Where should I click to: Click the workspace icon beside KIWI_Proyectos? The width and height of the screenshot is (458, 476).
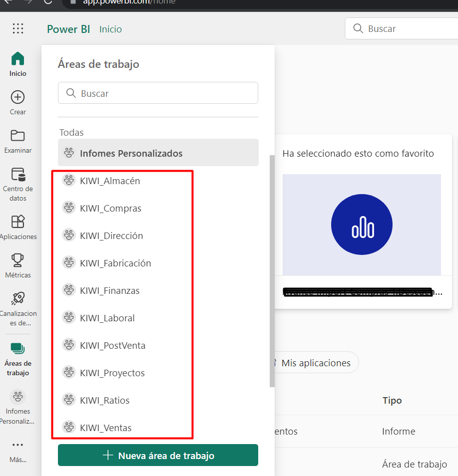click(69, 372)
